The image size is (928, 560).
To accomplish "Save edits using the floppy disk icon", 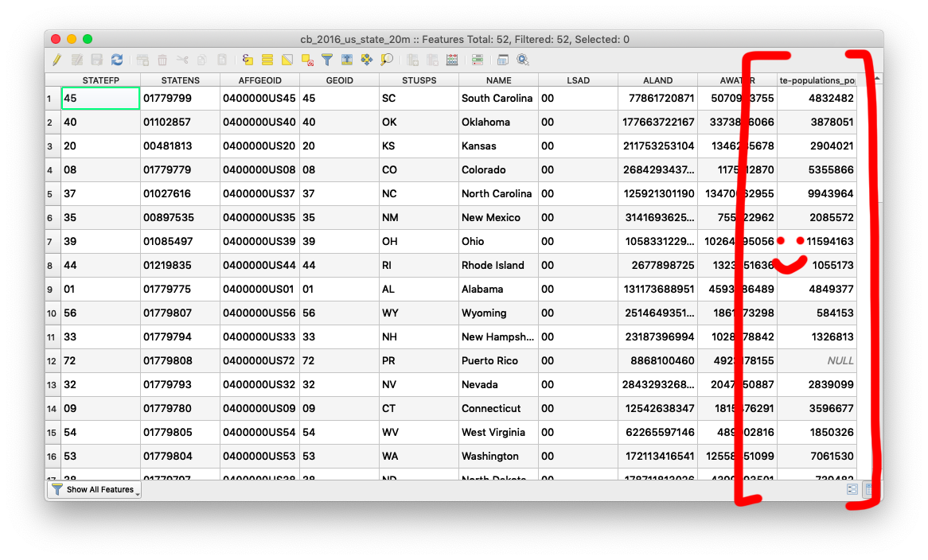I will [x=97, y=60].
